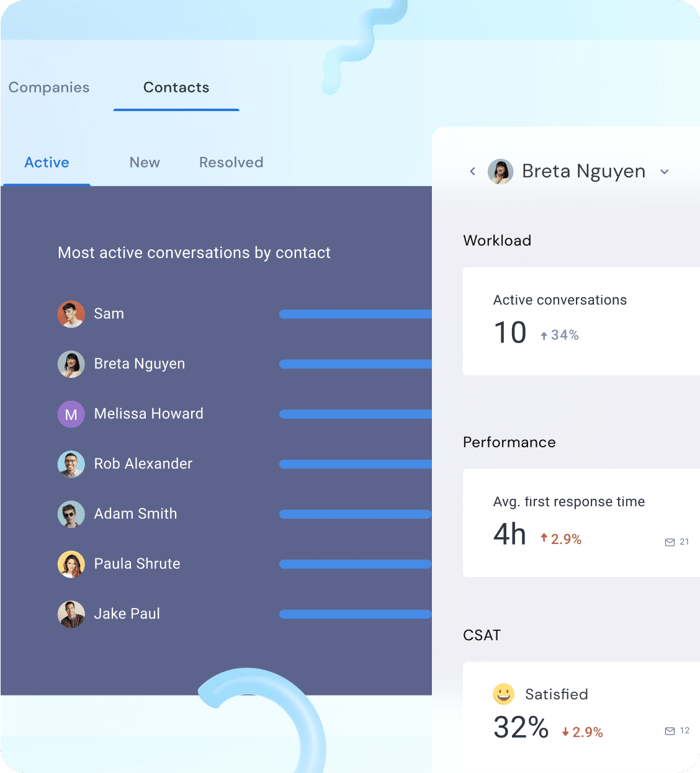This screenshot has height=773, width=700.
Task: Click Paula Shrute's name in the list
Action: point(137,564)
